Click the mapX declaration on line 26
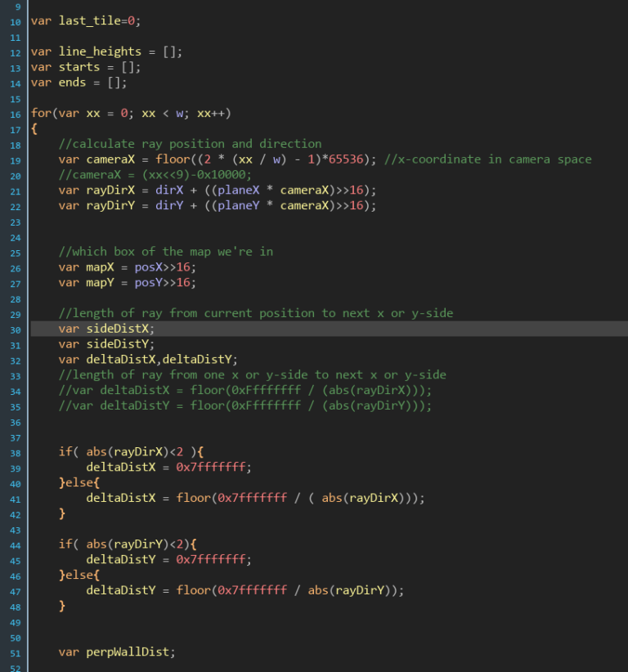Viewport: 628px width, 672px height. coord(100,267)
